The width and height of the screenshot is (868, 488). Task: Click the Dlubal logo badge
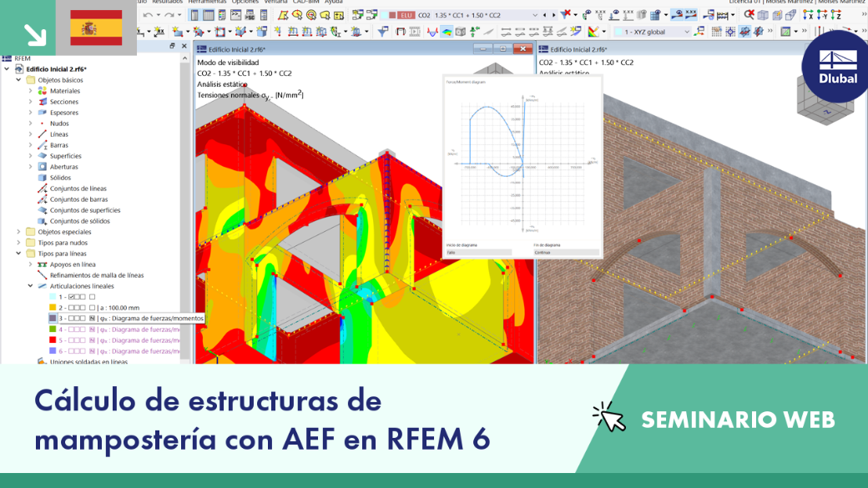click(x=837, y=67)
